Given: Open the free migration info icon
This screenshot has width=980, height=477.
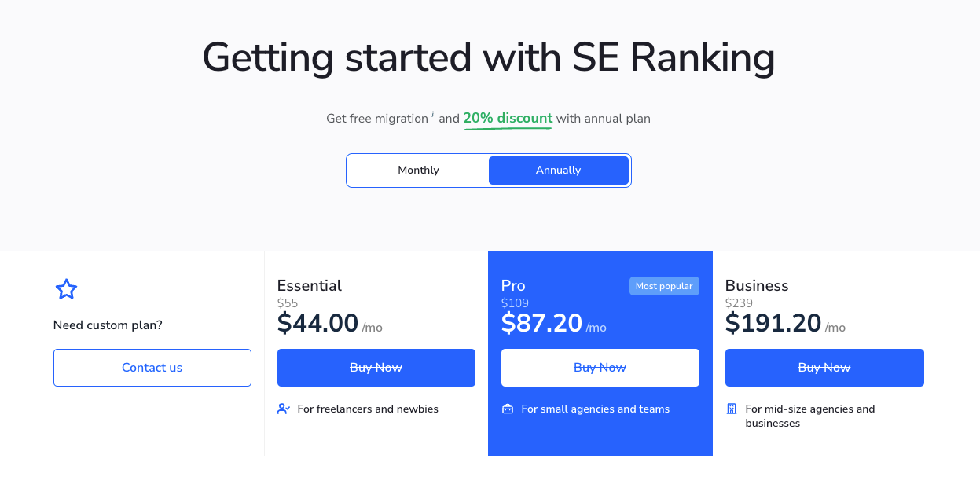Looking at the screenshot, I should (x=433, y=115).
